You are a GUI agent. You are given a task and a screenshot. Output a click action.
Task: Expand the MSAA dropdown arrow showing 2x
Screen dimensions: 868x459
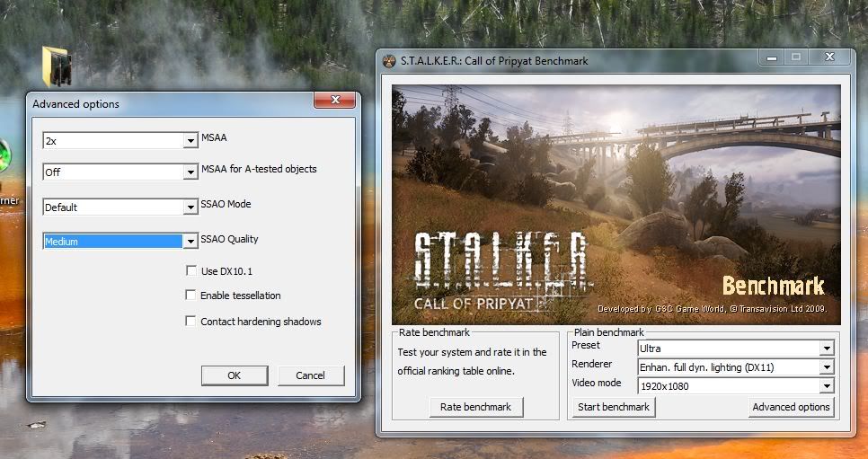(190, 141)
